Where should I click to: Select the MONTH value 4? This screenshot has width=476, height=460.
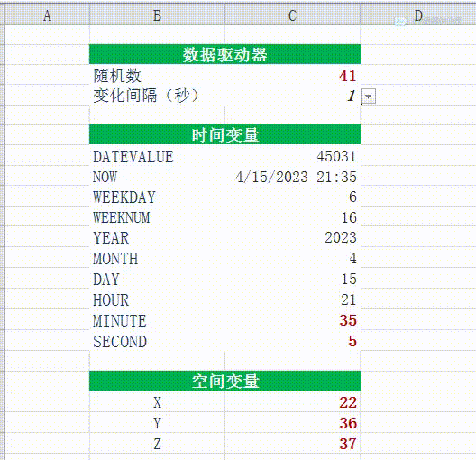click(292, 258)
